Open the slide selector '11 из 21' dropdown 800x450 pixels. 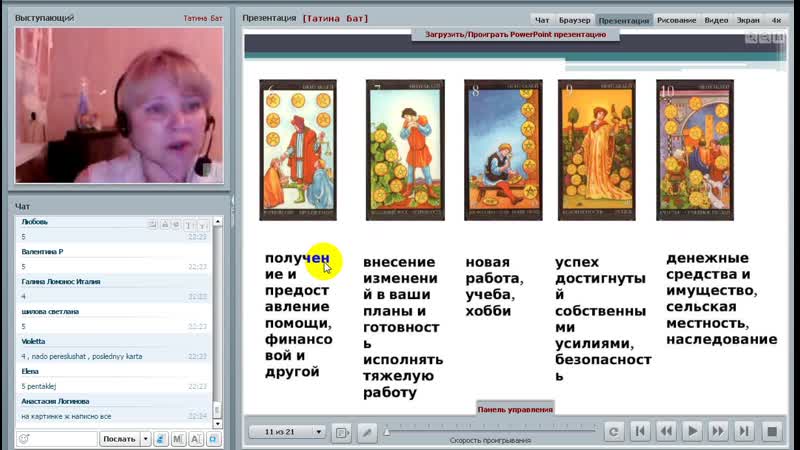[x=288, y=432]
